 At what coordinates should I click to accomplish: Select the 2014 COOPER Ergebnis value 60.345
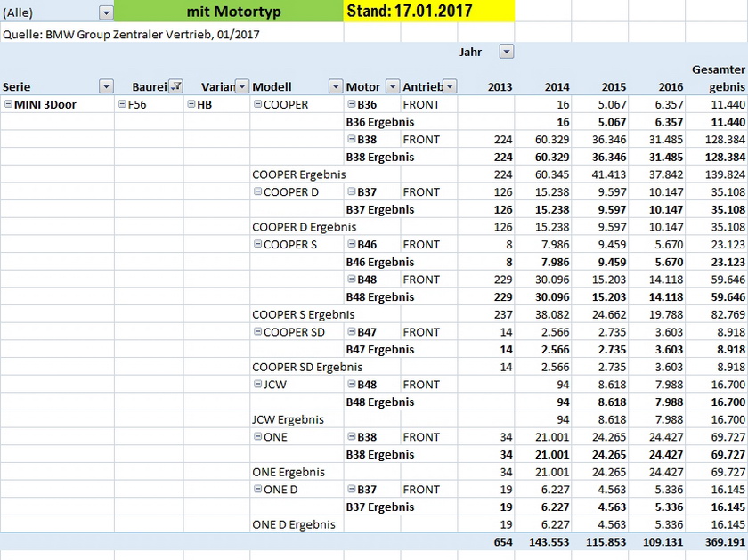[x=552, y=174]
